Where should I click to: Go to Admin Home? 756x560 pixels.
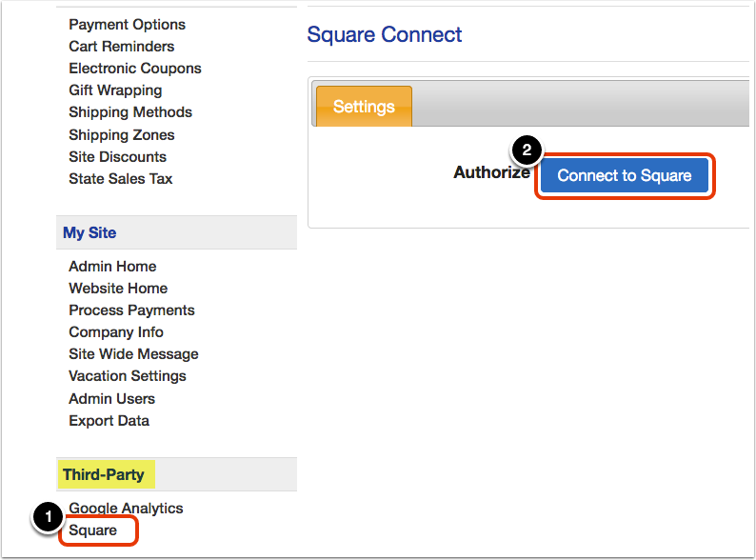(x=112, y=267)
